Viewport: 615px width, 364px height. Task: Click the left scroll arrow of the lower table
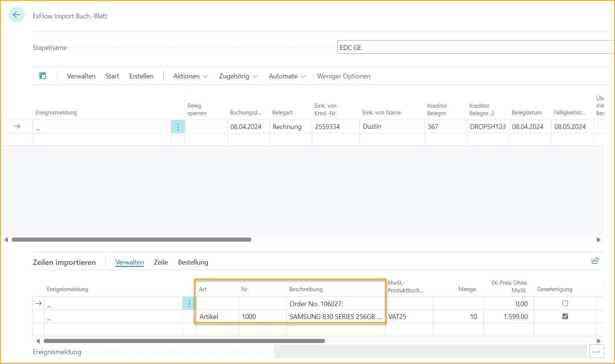point(38,341)
